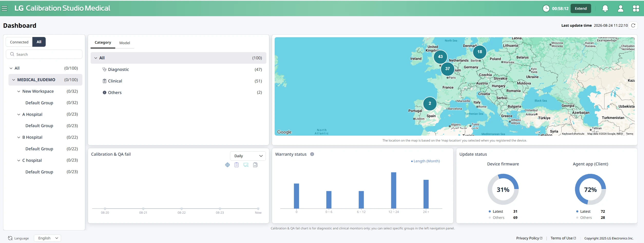Open the map's Terms link
Viewport: 644px width, 243px height.
(x=630, y=134)
